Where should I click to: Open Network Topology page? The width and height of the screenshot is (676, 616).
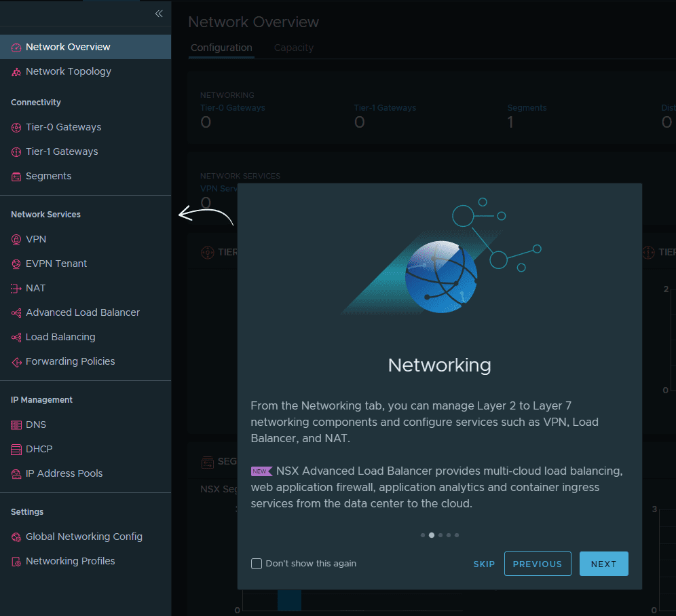[x=86, y=71]
